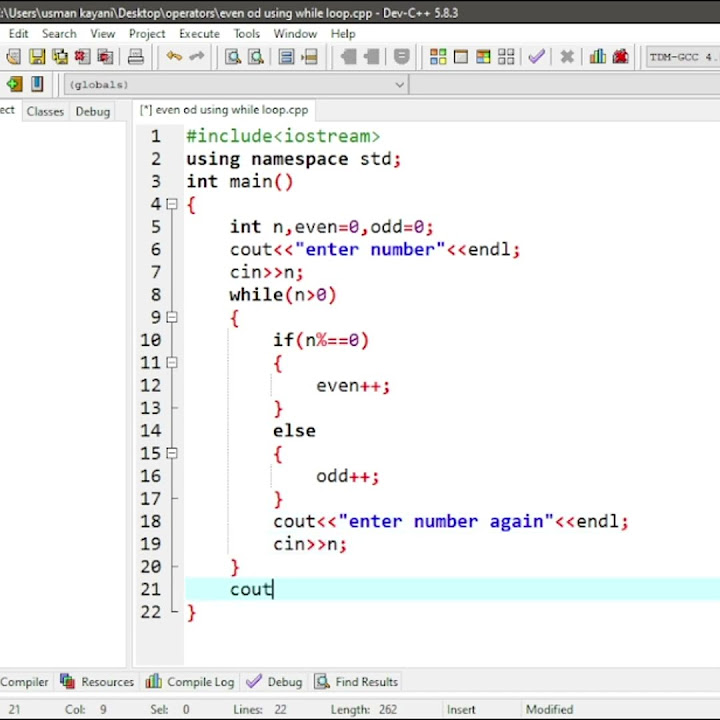The image size is (720, 720).
Task: Compile the program with the four-color grid icon
Action: [x=438, y=57]
